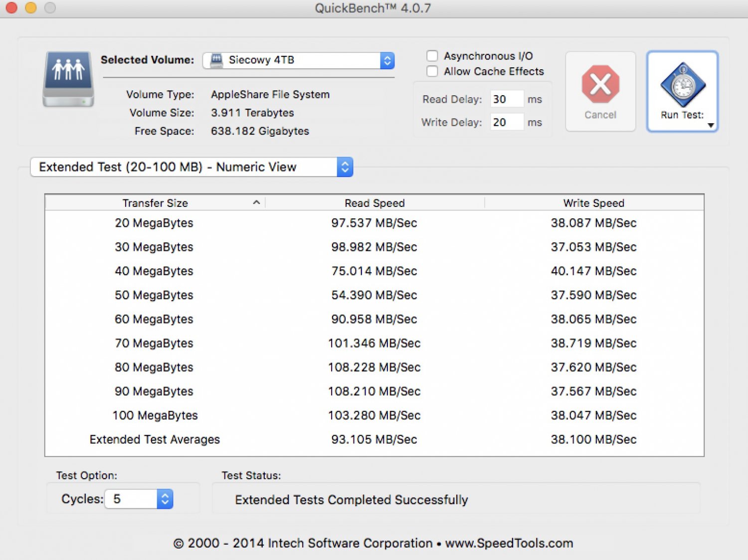This screenshot has height=560, width=748.
Task: Click read speed value 75.014 MB/Sec
Action: [x=374, y=271]
